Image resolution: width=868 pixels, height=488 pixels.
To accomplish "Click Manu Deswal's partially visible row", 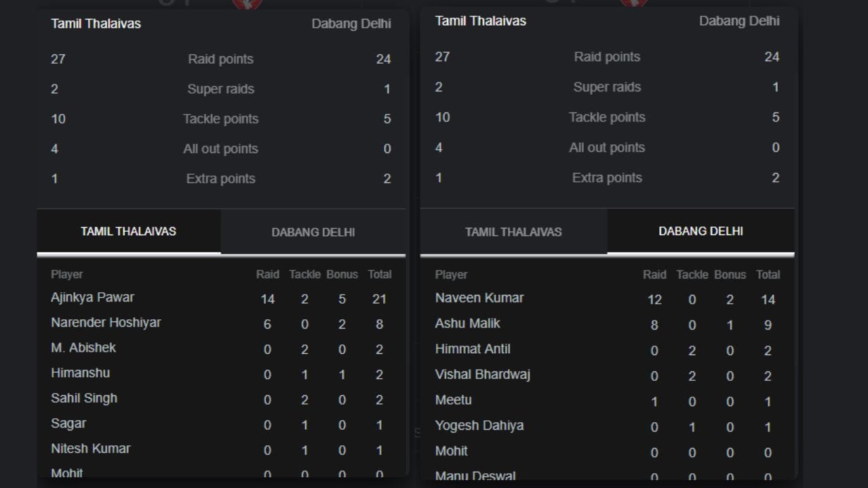I will click(475, 476).
